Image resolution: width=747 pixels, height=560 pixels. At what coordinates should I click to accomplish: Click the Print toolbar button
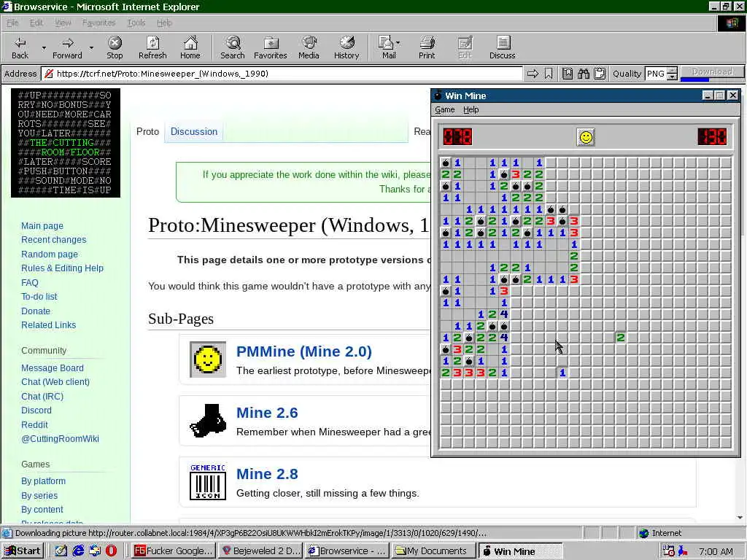[427, 47]
